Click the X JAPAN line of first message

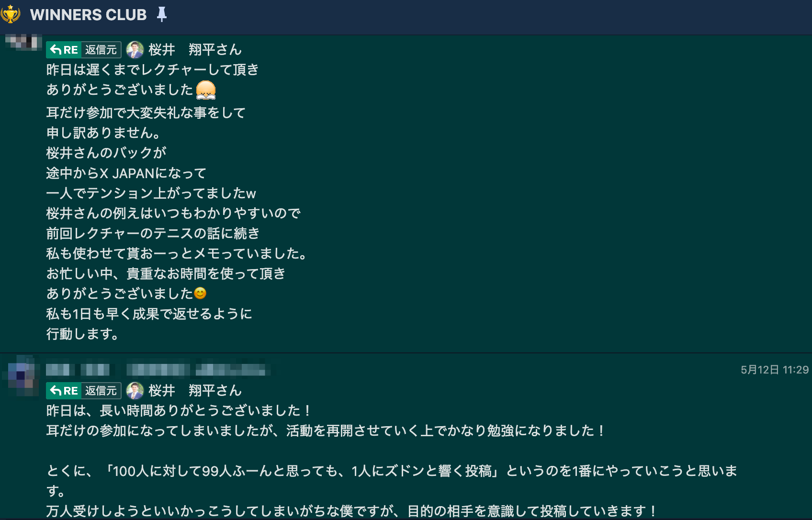click(x=126, y=173)
